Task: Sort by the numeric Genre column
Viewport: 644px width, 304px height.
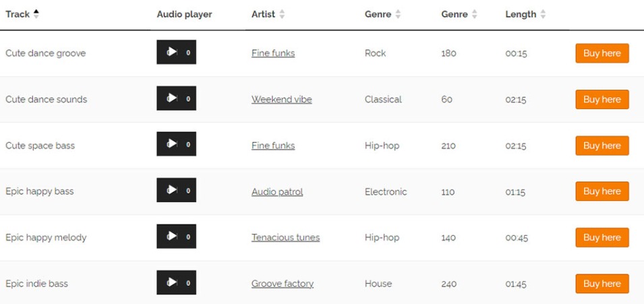Action: tap(474, 14)
